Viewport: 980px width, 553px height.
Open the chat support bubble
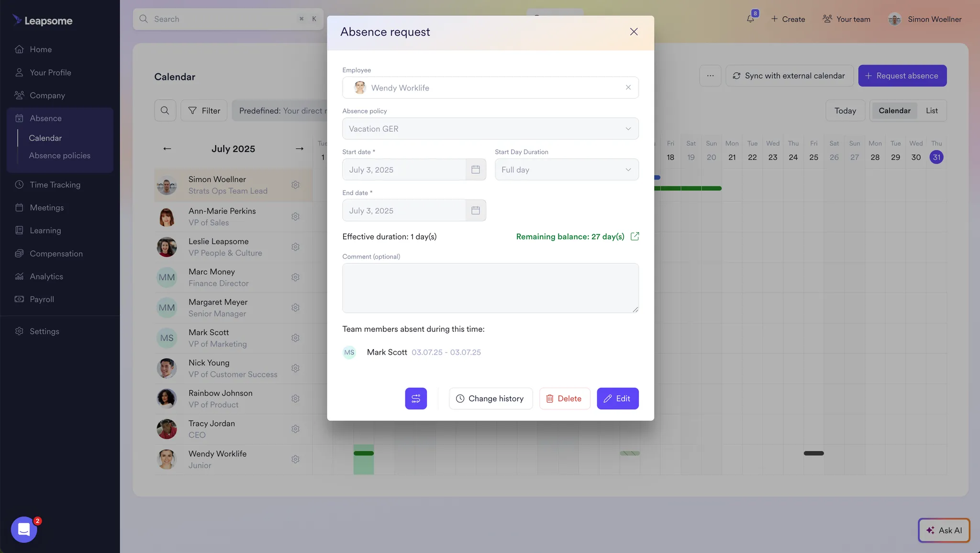24,529
